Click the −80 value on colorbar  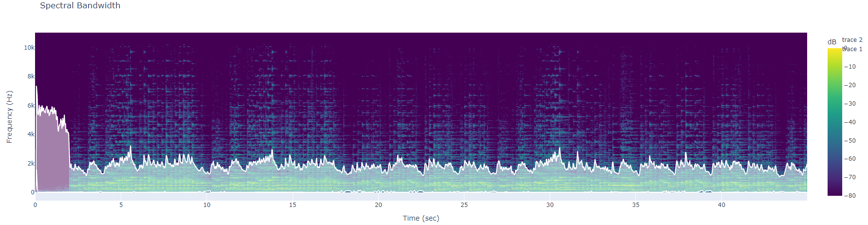point(850,196)
